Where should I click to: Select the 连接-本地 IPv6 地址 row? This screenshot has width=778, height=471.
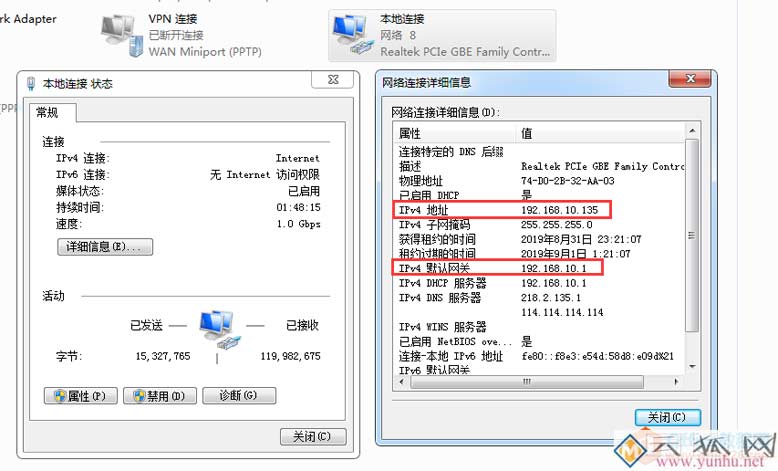pos(540,356)
